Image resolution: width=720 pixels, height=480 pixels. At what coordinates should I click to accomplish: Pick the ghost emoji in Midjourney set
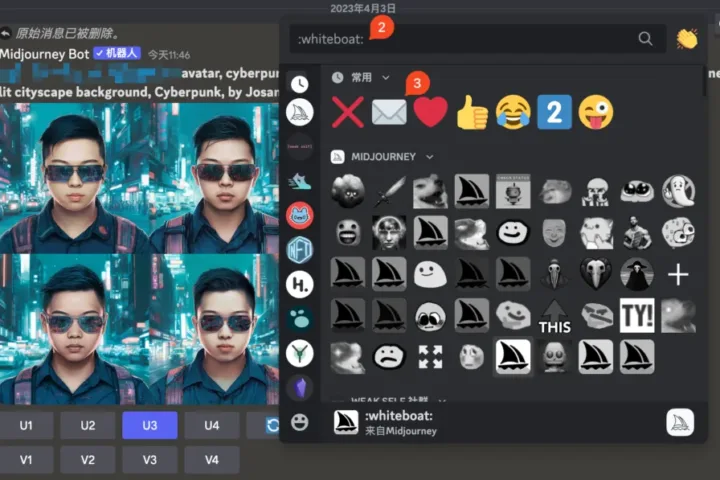click(x=678, y=191)
